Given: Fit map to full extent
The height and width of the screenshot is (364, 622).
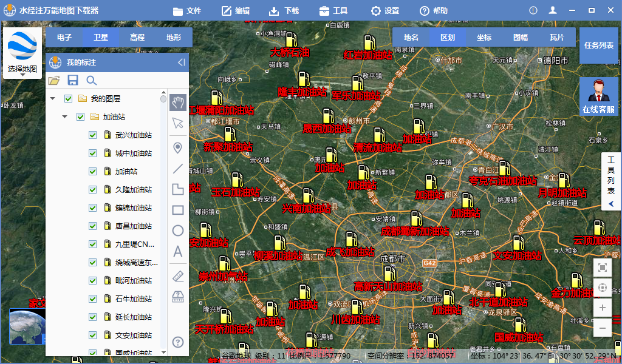Looking at the screenshot, I should (602, 268).
